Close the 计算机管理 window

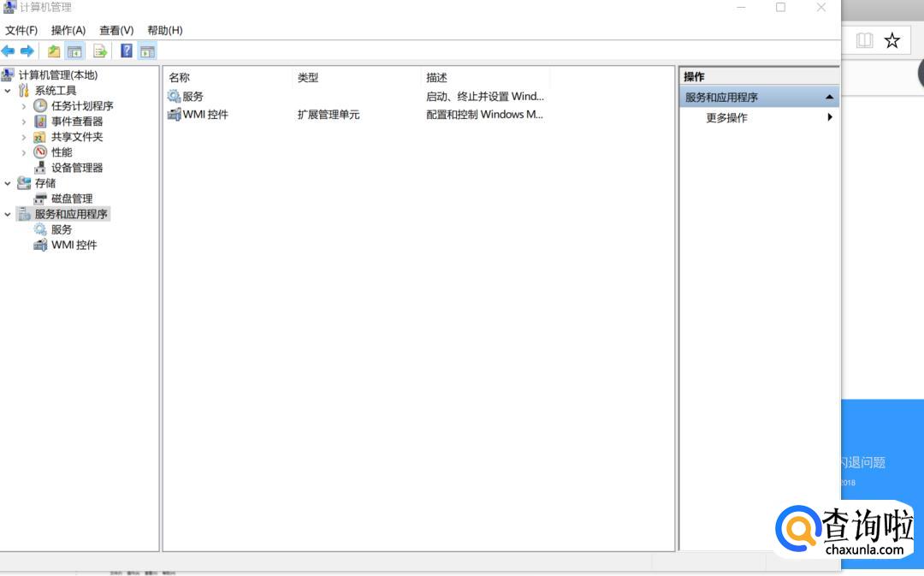click(820, 7)
